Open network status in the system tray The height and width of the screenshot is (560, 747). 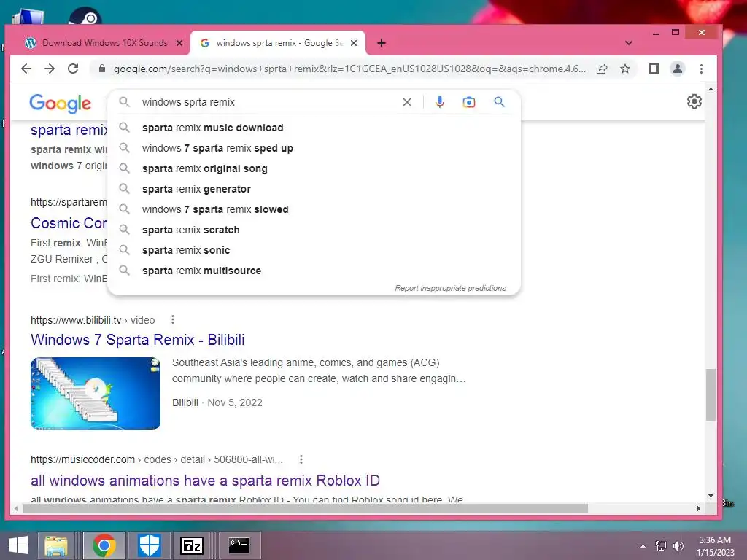coord(661,545)
